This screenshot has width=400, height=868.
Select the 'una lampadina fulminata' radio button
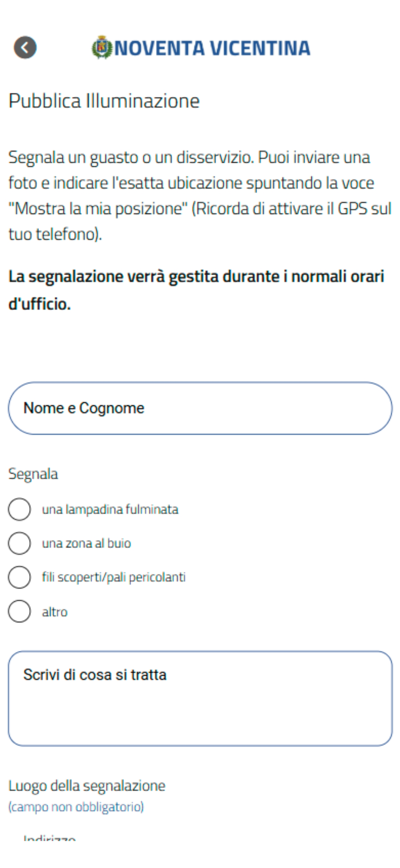[x=19, y=509]
